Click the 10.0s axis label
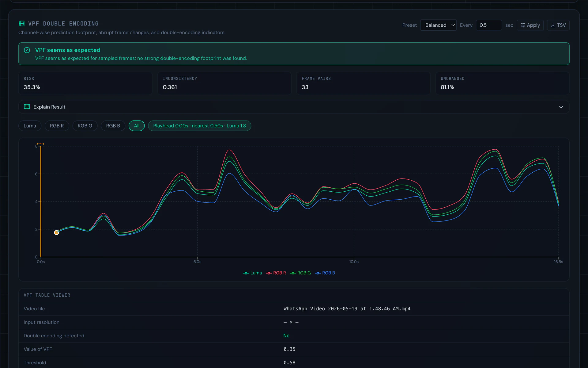Screen dimensions: 588x368 click(x=354, y=262)
